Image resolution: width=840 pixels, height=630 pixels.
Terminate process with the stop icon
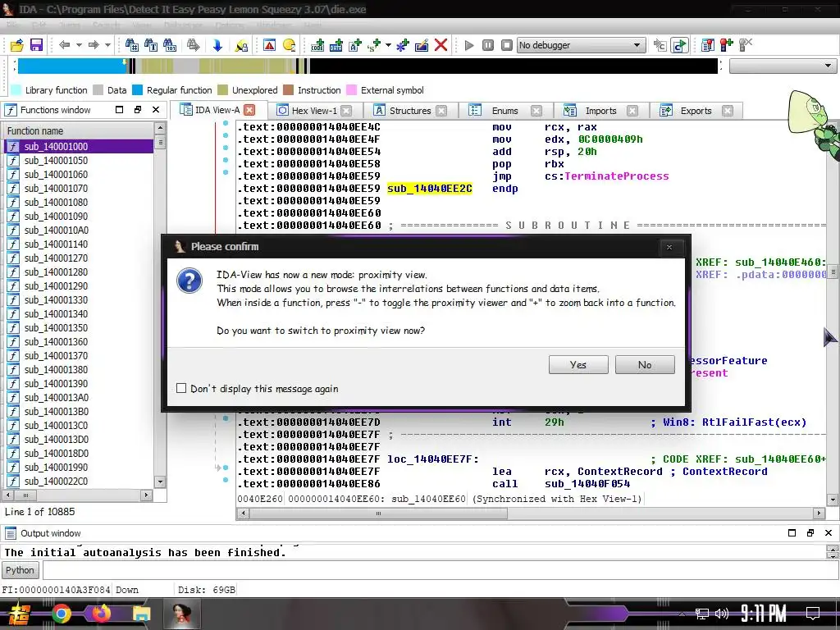pyautogui.click(x=507, y=45)
